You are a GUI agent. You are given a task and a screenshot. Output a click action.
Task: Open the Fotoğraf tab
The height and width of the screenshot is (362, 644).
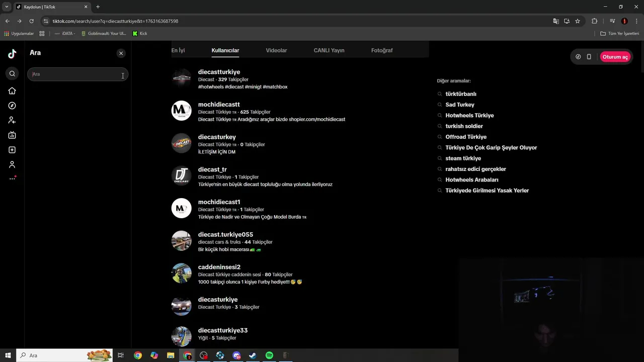click(382, 50)
